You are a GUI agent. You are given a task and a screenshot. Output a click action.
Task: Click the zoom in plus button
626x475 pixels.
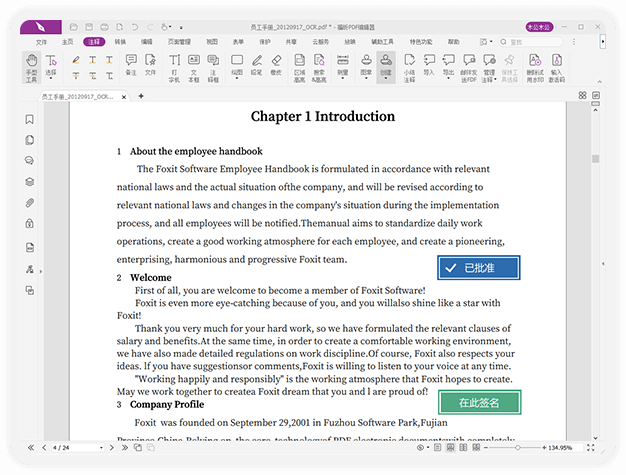click(544, 447)
